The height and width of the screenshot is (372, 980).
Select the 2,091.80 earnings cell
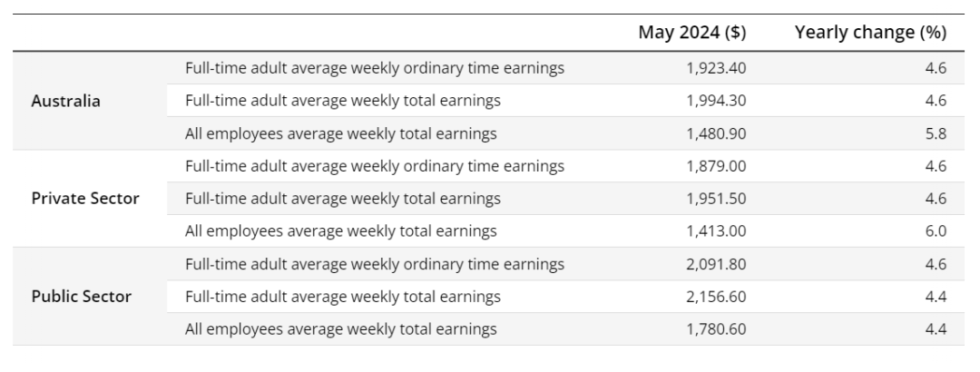coord(717,264)
